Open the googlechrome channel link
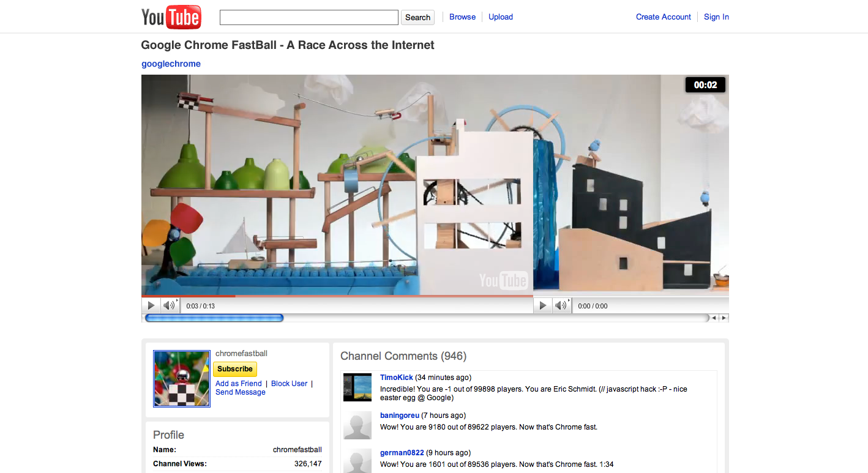Screen dimensions: 868x473 pos(171,64)
